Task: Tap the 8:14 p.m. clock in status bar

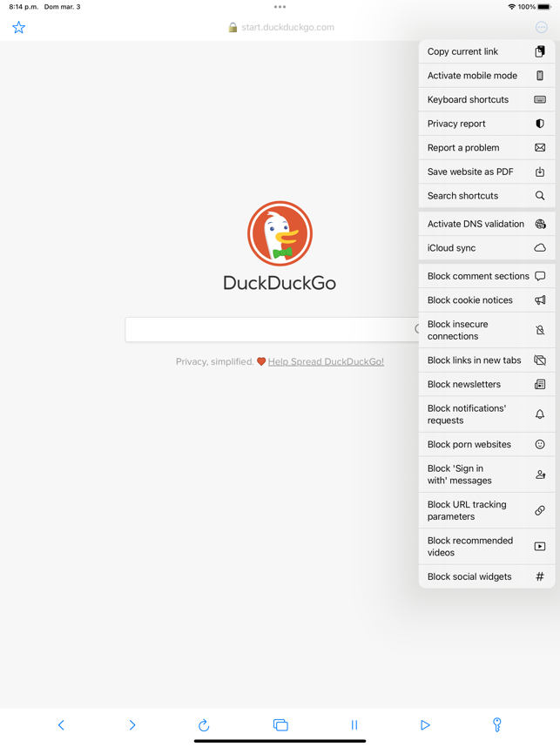Action: pos(24,7)
